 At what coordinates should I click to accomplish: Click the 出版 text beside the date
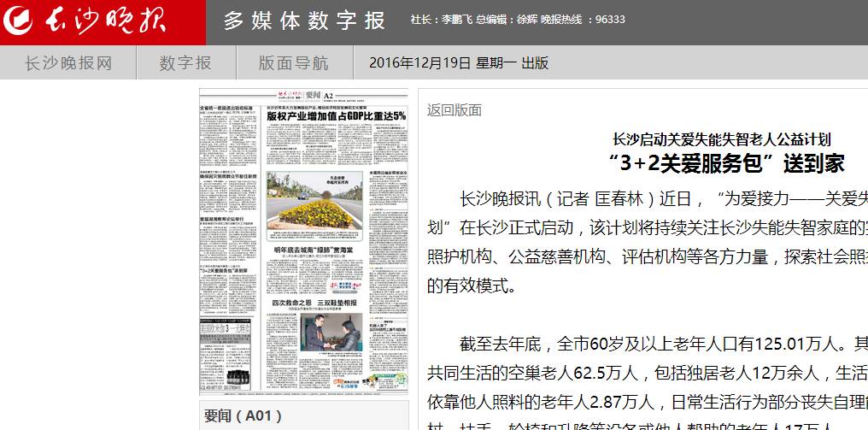pos(536,63)
